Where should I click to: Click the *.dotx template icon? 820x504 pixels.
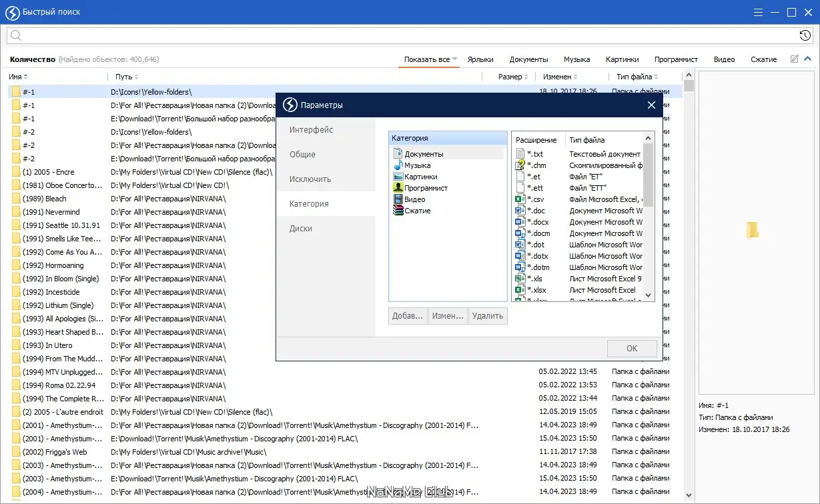point(520,256)
